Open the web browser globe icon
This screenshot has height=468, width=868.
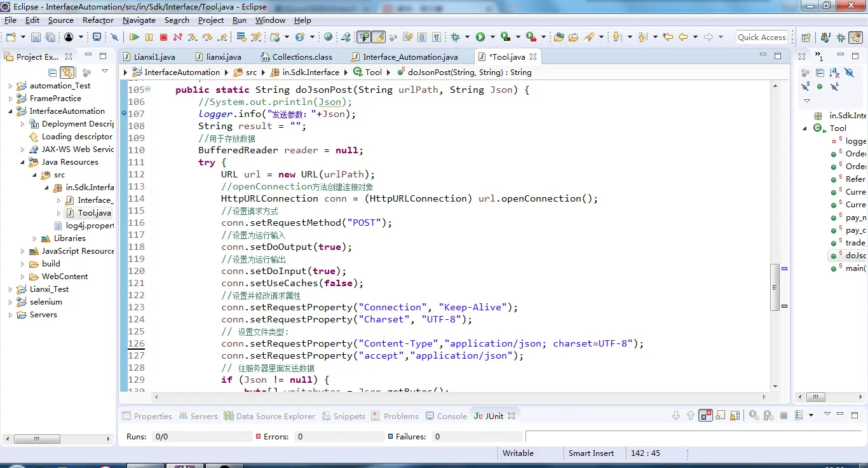(x=328, y=38)
